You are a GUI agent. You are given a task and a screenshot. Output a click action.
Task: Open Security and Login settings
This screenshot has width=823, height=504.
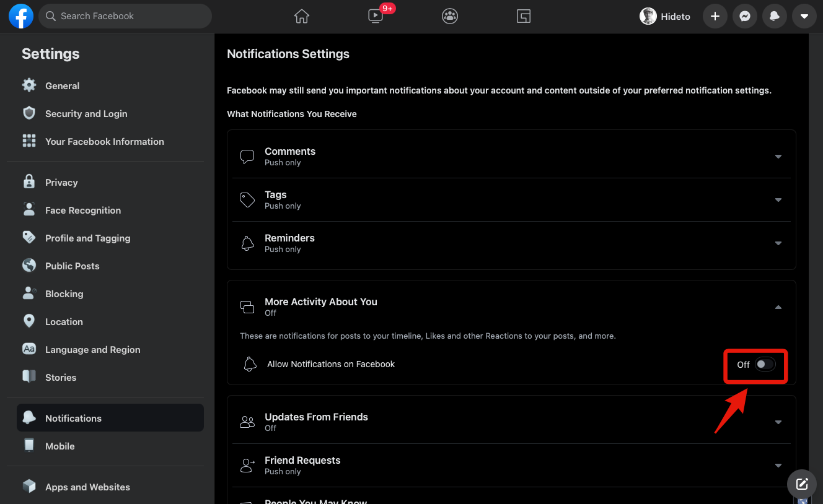click(x=86, y=113)
